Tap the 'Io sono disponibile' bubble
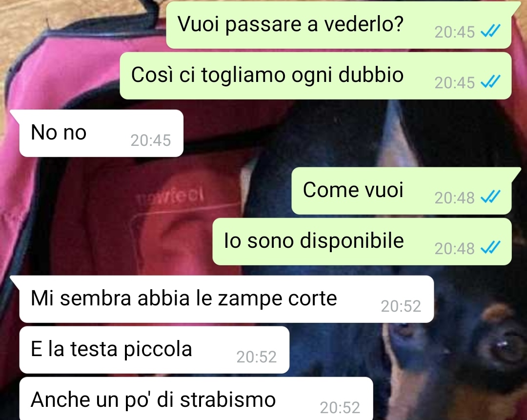The image size is (527, 420). pyautogui.click(x=362, y=241)
